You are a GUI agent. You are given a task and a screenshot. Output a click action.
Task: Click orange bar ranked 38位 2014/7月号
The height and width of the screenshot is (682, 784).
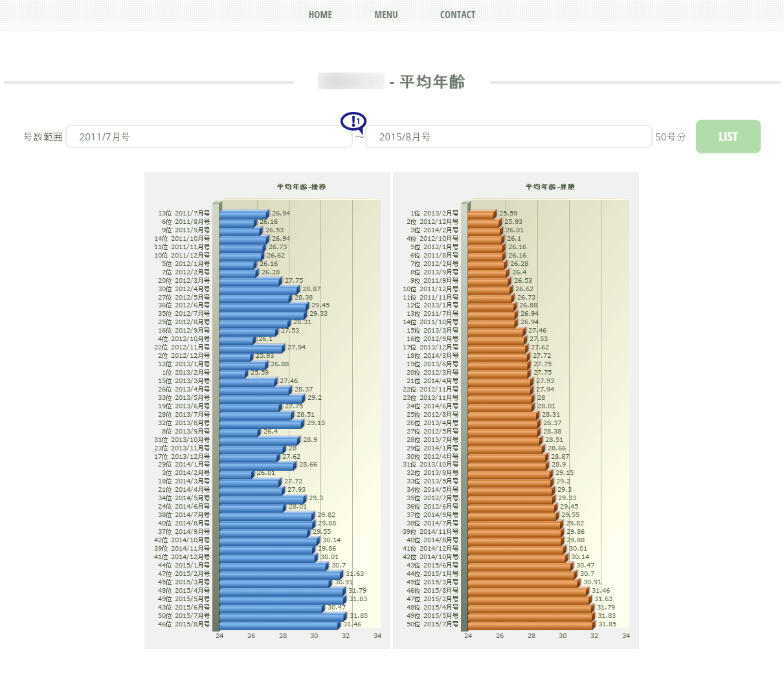[514, 524]
